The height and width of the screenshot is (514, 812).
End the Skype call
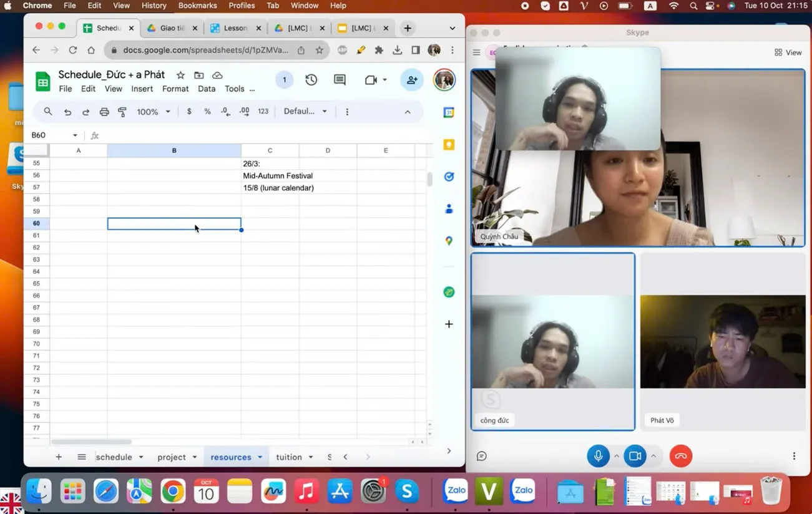click(x=680, y=456)
